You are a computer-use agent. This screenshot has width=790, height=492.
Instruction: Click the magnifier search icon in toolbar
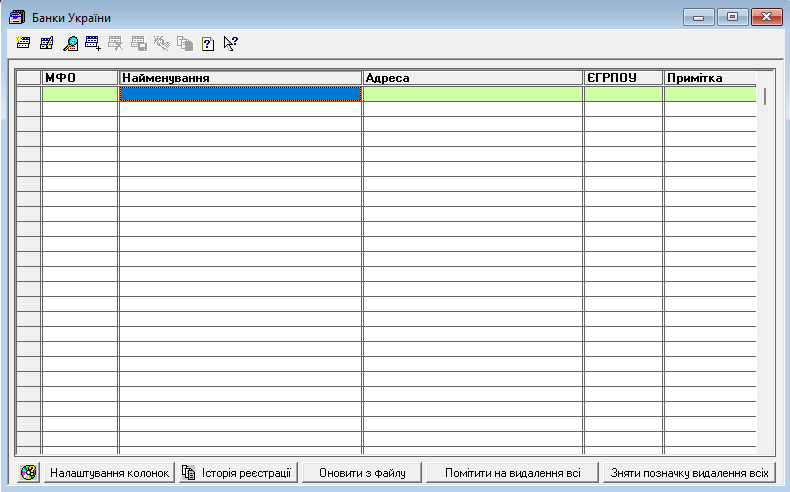(70, 43)
